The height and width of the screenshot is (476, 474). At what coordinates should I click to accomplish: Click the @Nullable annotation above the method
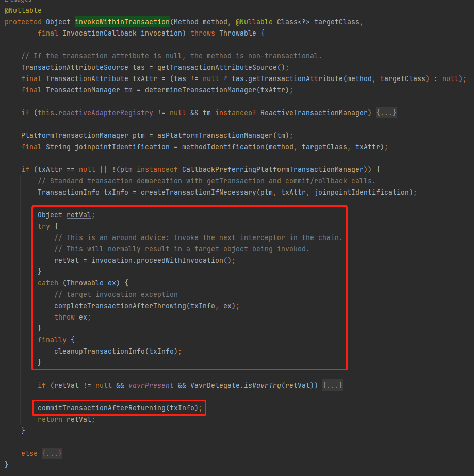point(23,11)
